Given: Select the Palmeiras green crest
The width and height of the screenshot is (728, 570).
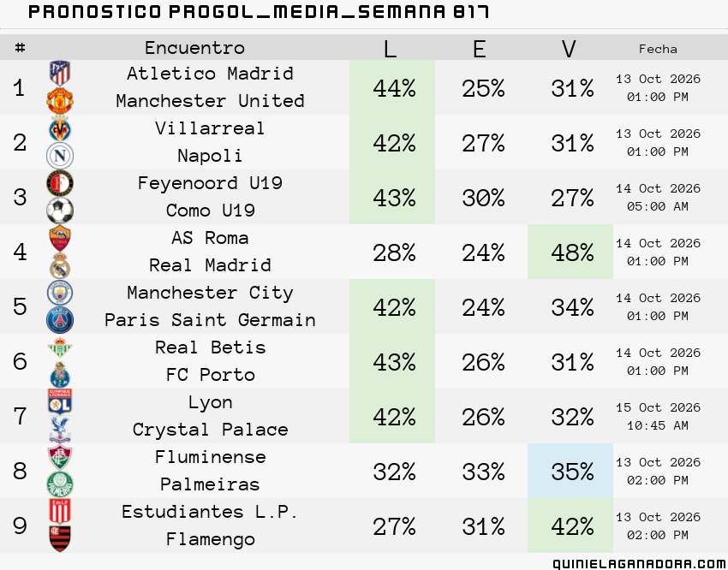Looking at the screenshot, I should point(60,484).
